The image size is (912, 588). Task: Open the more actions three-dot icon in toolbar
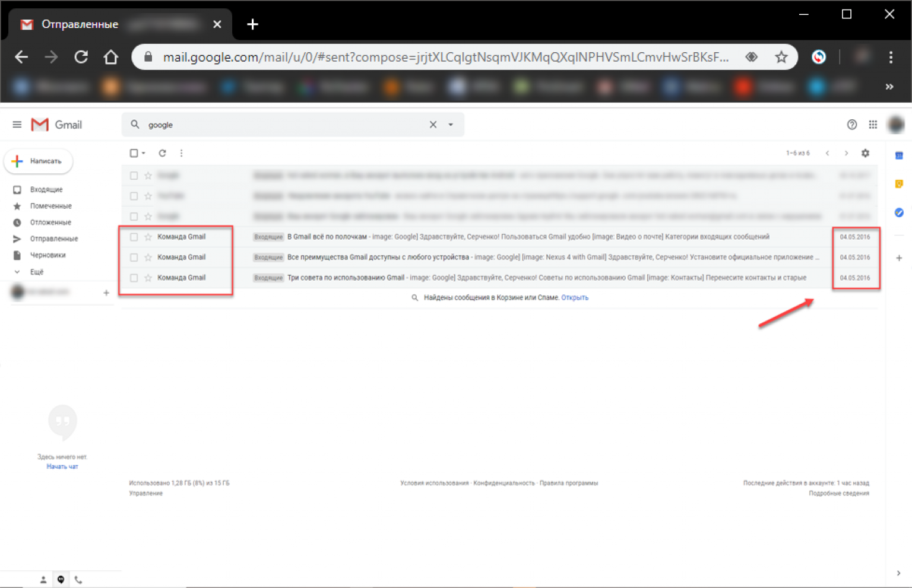pyautogui.click(x=182, y=153)
